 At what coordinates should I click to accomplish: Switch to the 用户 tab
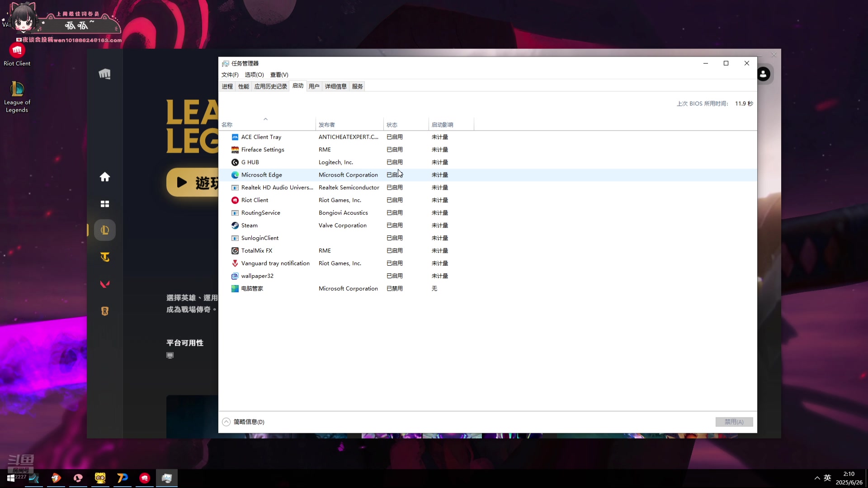(x=314, y=86)
